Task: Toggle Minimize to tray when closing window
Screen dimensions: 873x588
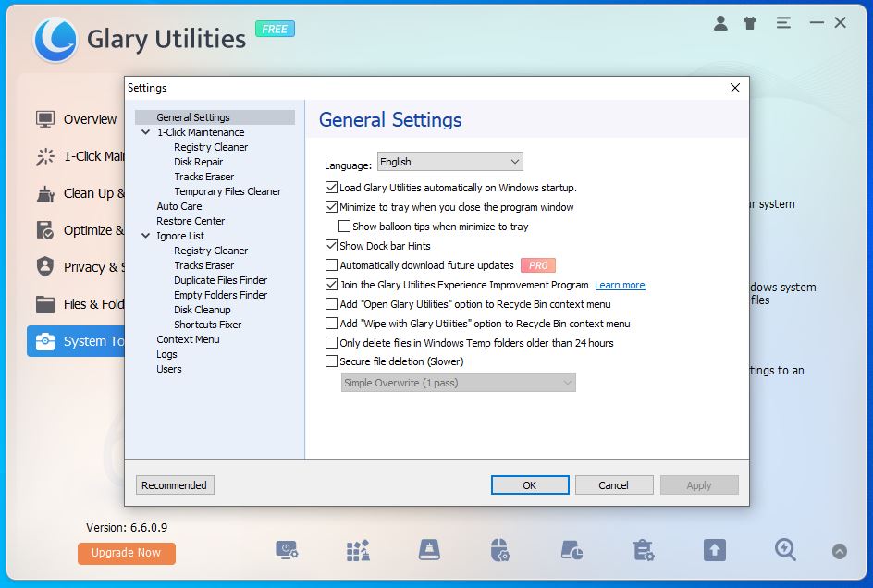Action: (331, 207)
